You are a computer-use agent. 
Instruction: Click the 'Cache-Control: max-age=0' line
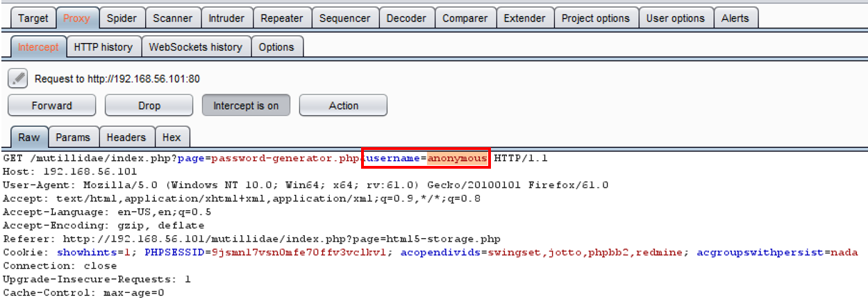[83, 293]
